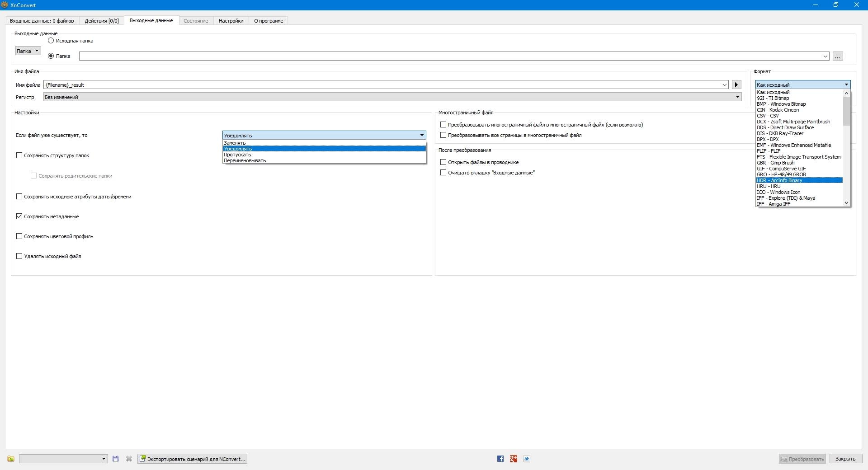The width and height of the screenshot is (868, 470).
Task: Select 'Как исходный' in the format list
Action: click(799, 92)
